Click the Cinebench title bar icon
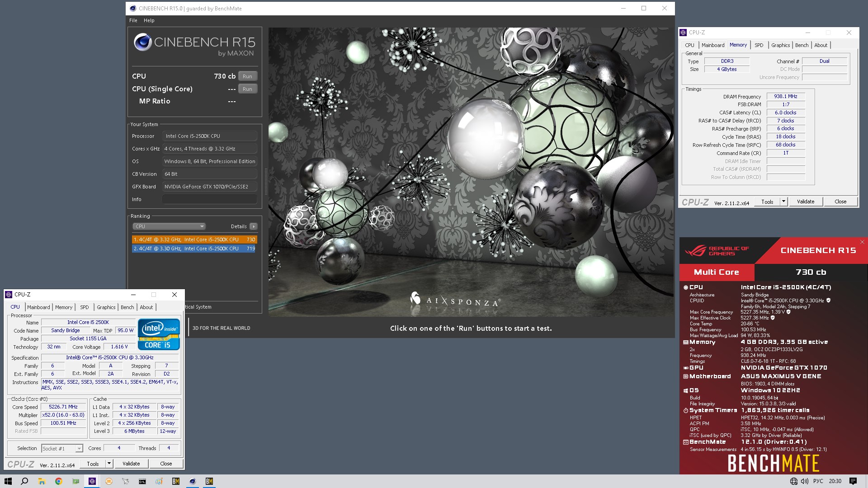 (132, 8)
